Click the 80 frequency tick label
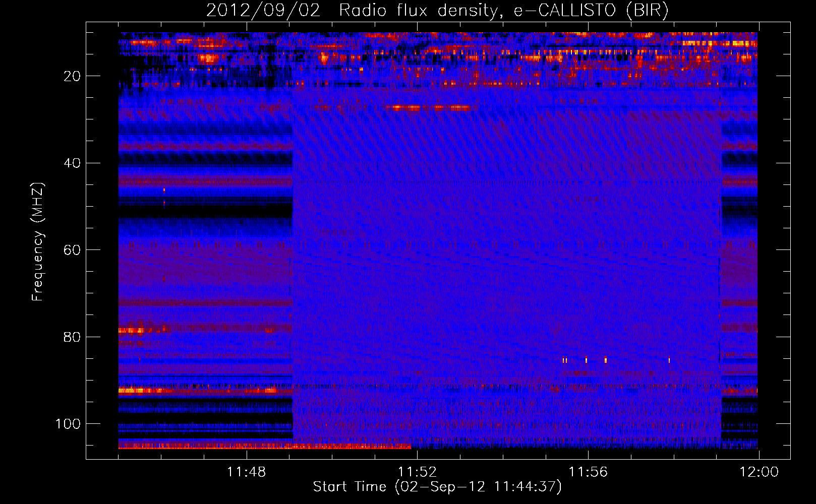 click(73, 337)
